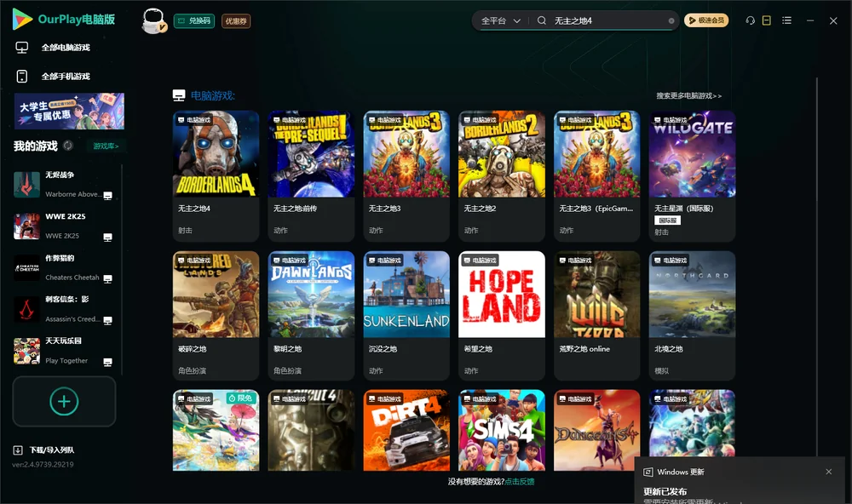The image size is (852, 504).
Task: Click the OurPlay logo icon
Action: coord(22,19)
